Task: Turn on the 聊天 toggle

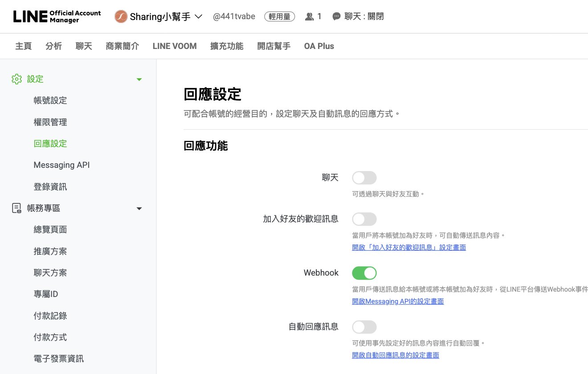Action: pyautogui.click(x=364, y=178)
